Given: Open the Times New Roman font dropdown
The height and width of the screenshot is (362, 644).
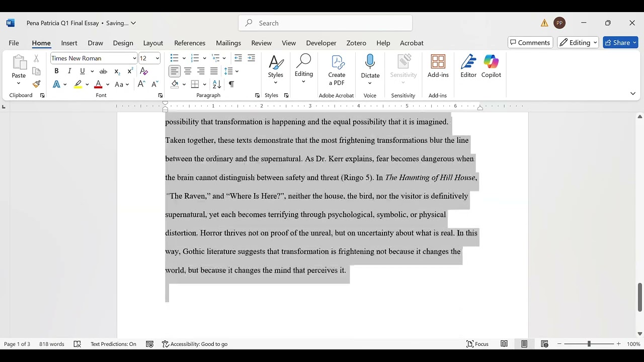Looking at the screenshot, I should pos(134,58).
